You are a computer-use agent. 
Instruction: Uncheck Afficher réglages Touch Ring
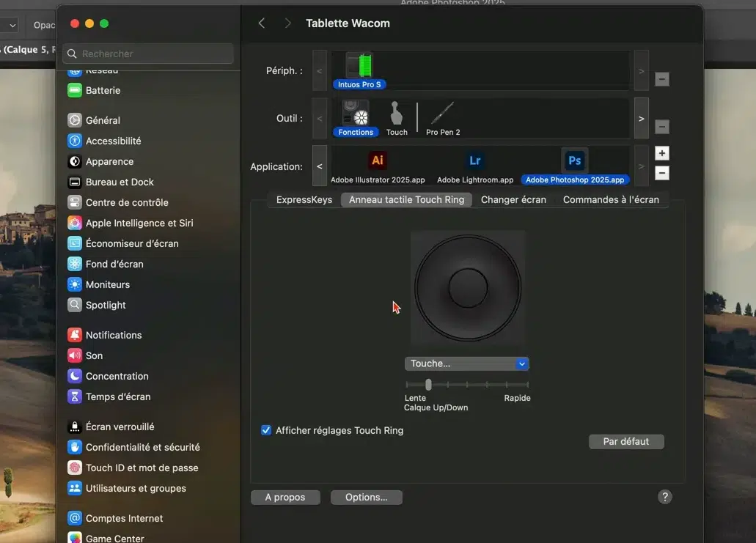point(265,430)
